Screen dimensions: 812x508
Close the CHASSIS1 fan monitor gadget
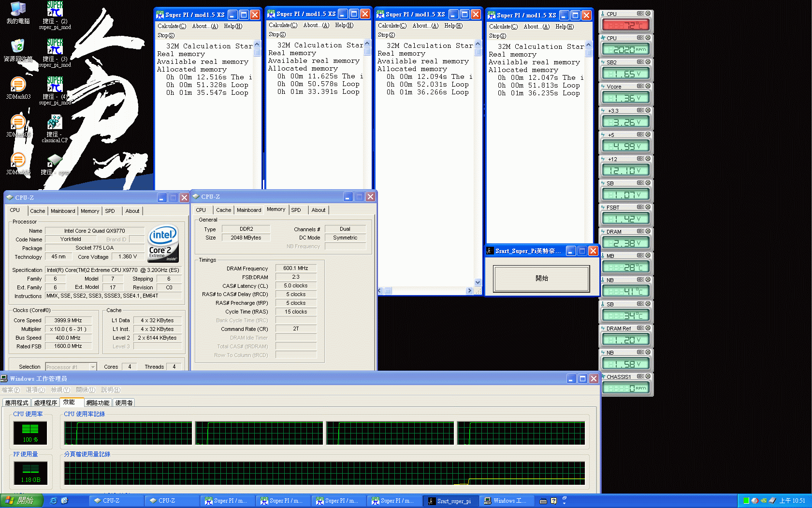click(x=648, y=376)
